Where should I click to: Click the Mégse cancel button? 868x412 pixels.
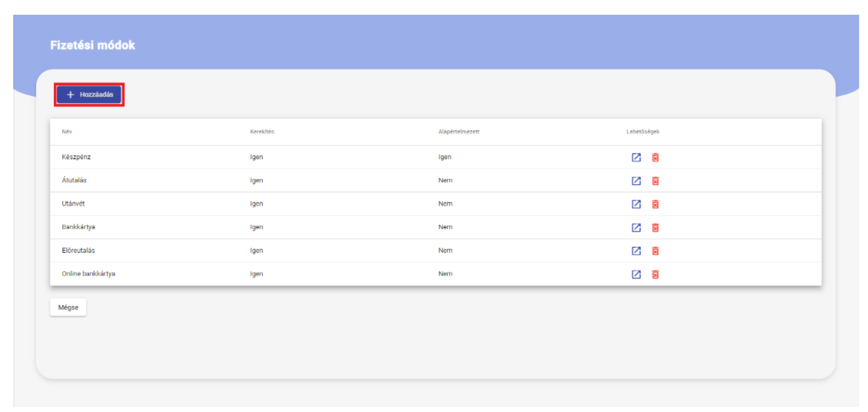[68, 307]
